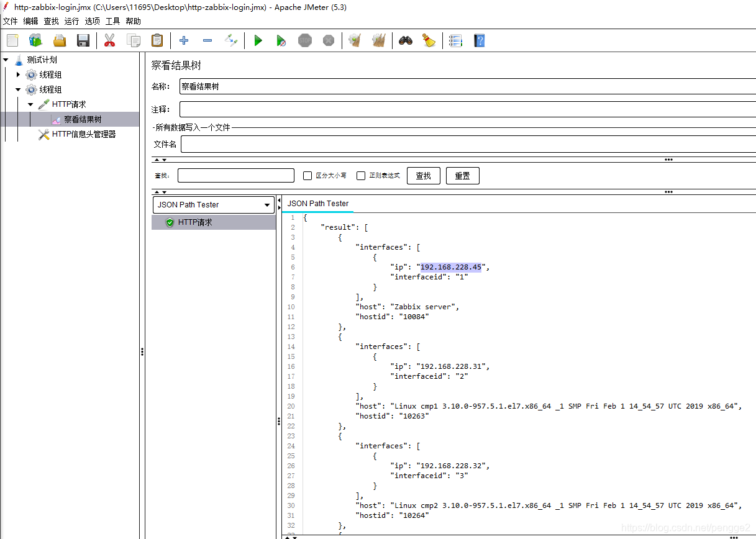Click highlighted IP 192.168.228.45
The image size is (756, 539).
point(451,267)
